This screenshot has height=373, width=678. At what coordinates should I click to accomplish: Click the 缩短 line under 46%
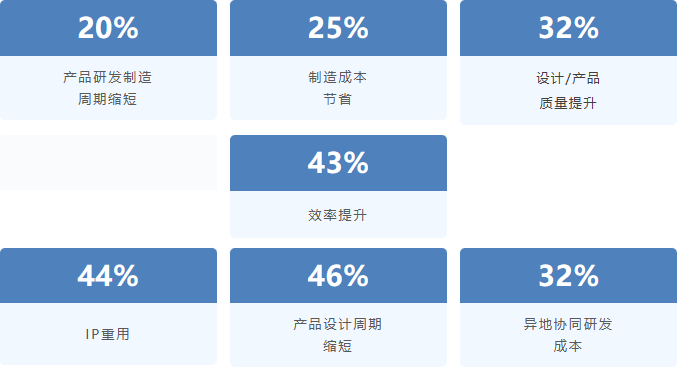[338, 346]
